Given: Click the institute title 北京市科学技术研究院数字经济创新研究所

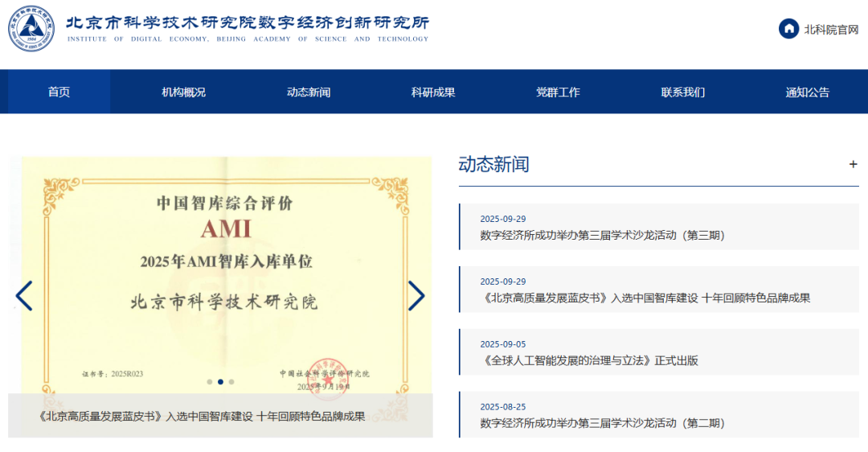Looking at the screenshot, I should pos(248,23).
